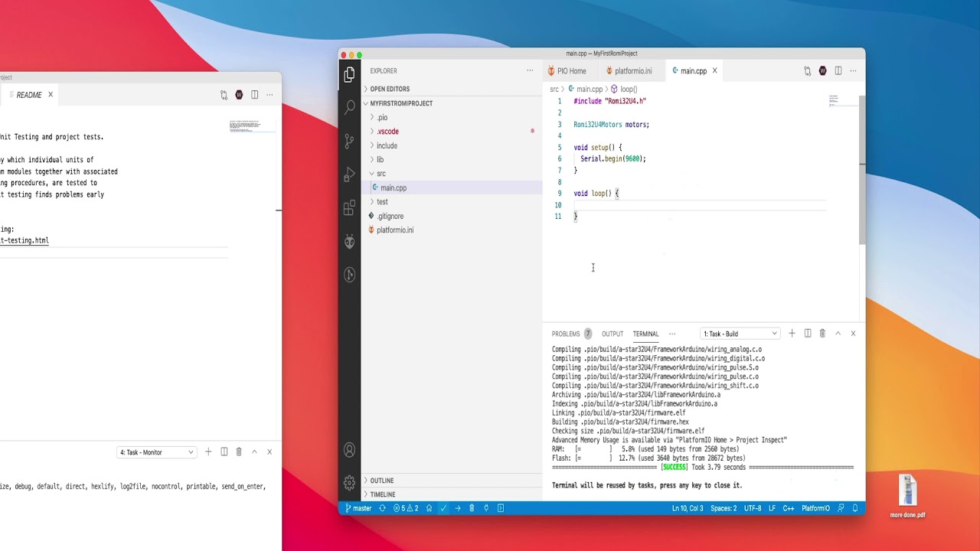Show more panel tabs via the ellipsis
Viewport: 980px width, 551px height.
(672, 334)
